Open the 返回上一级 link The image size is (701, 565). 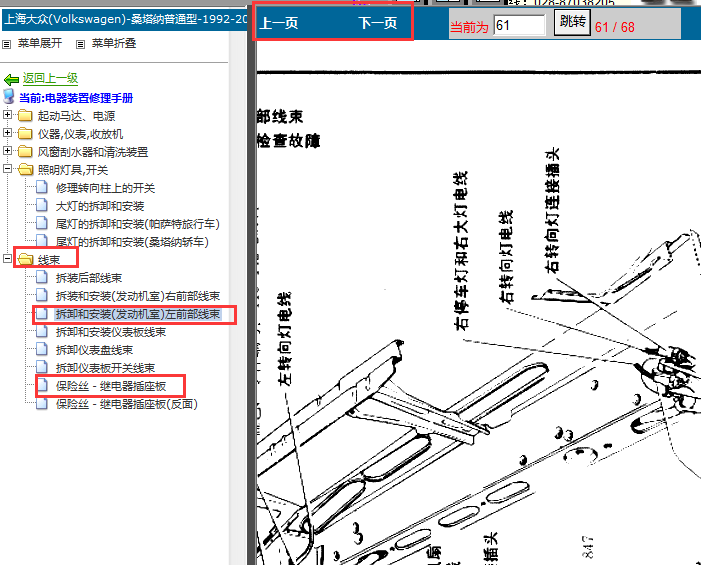tap(51, 79)
